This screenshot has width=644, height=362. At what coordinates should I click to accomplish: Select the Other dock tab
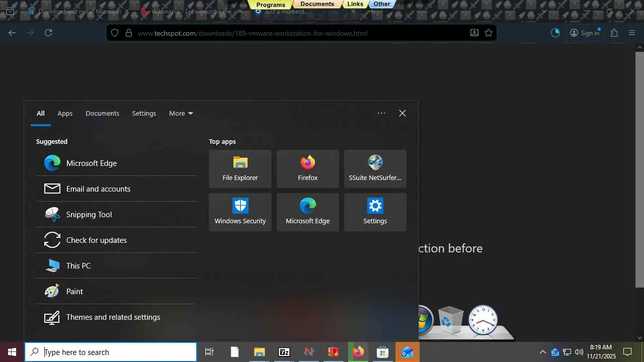tap(382, 4)
